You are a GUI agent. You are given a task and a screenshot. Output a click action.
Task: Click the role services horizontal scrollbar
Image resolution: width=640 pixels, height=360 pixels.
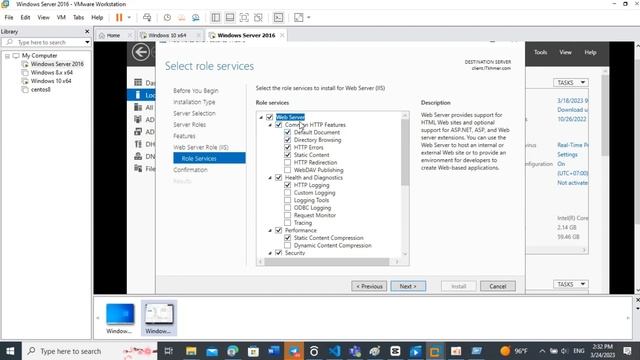(x=327, y=262)
